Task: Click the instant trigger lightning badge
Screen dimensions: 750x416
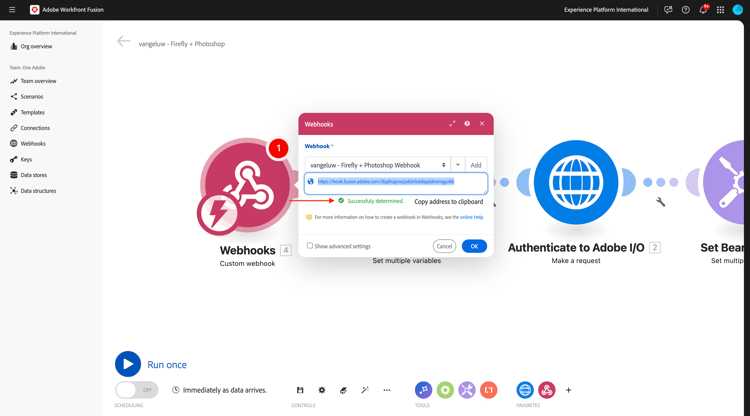Action: pos(218,214)
